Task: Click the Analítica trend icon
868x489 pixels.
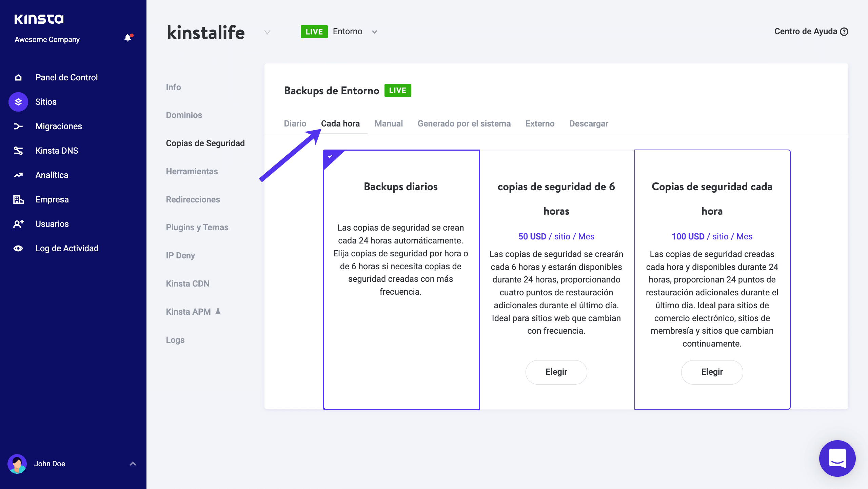Action: click(18, 175)
